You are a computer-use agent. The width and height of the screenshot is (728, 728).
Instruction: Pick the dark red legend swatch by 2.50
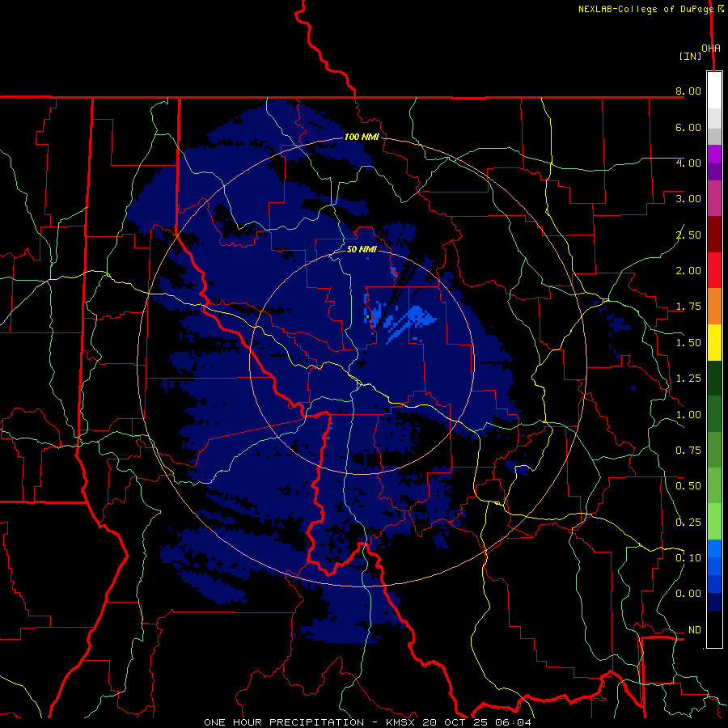pos(714,235)
